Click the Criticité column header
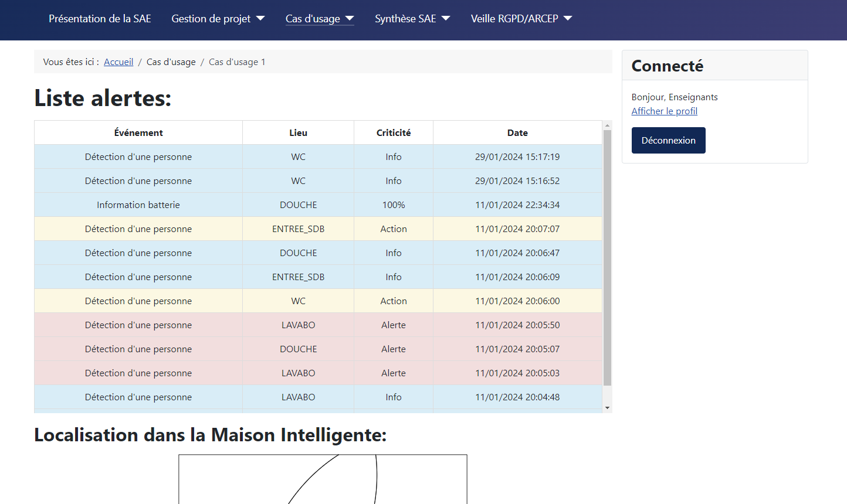Image resolution: width=847 pixels, height=504 pixels. (394, 132)
